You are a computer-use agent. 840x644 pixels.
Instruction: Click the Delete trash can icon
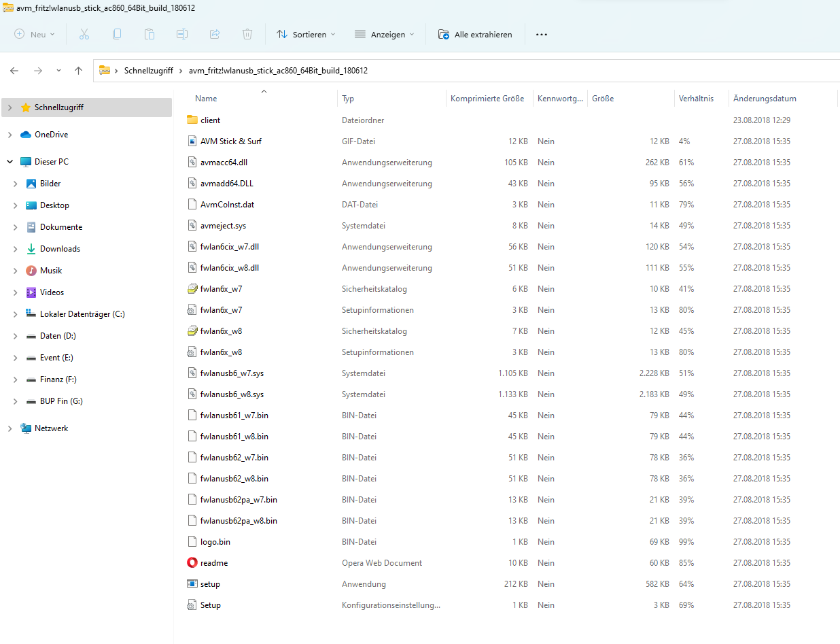pyautogui.click(x=247, y=34)
